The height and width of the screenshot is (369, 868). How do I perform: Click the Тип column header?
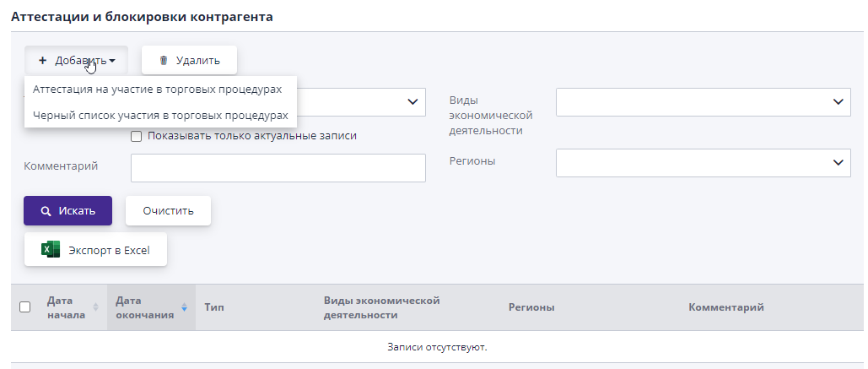coord(213,307)
